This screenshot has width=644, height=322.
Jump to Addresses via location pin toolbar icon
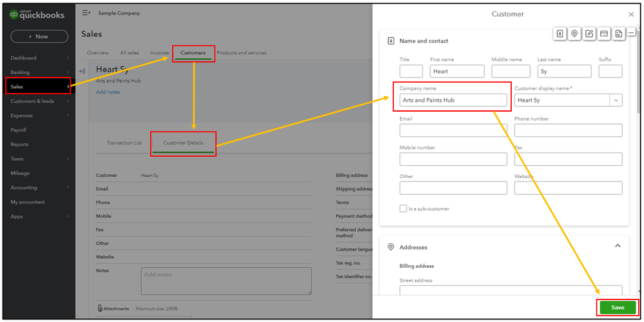point(574,34)
